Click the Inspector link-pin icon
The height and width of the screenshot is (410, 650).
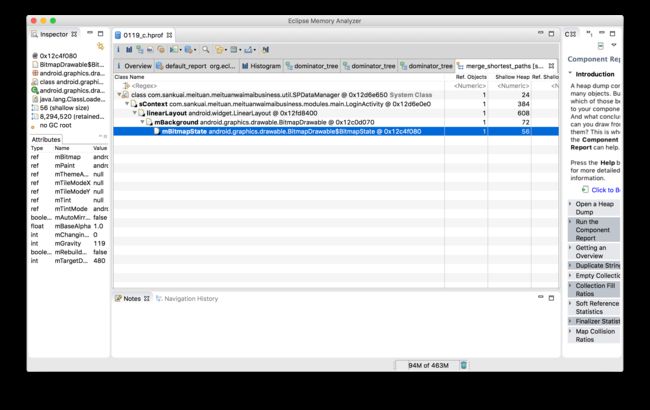coord(100,46)
